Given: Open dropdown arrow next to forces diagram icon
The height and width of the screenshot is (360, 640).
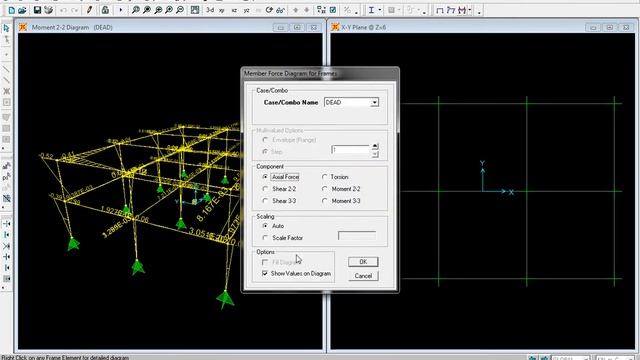Looking at the screenshot, I should pos(470,10).
